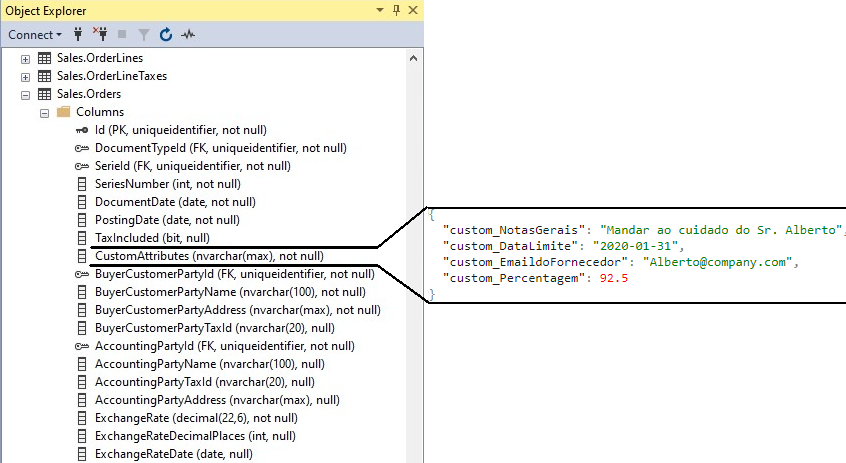Toggle the Object Explorer auto-hide pin
The width and height of the screenshot is (846, 463).
pos(397,10)
